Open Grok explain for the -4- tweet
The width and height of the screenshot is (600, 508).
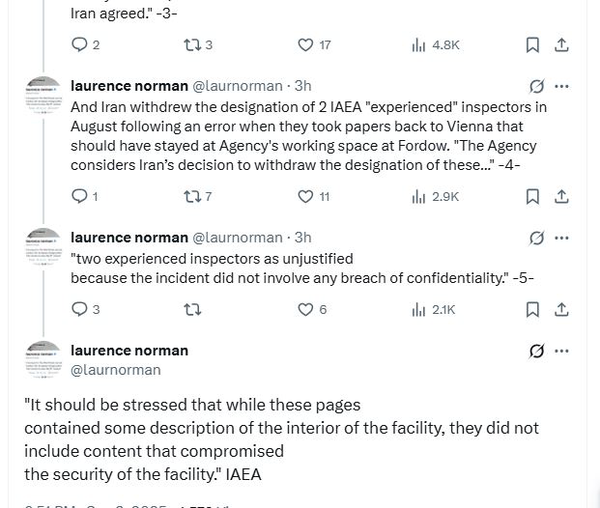click(x=536, y=86)
